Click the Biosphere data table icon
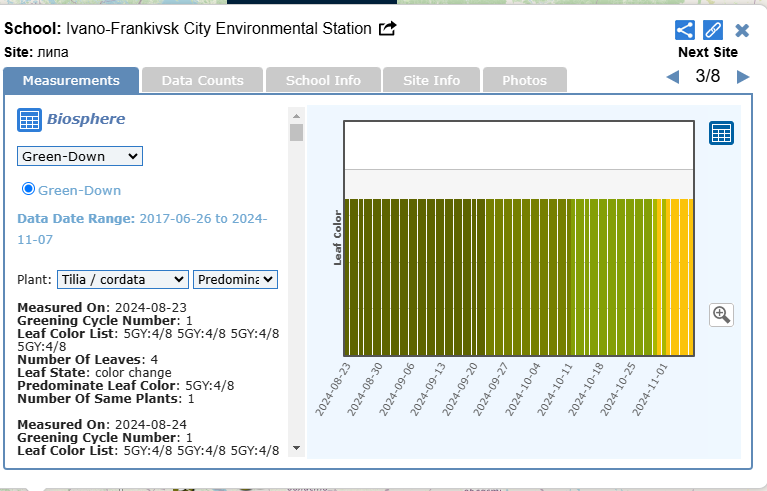Image resolution: width=767 pixels, height=491 pixels. pos(29,120)
